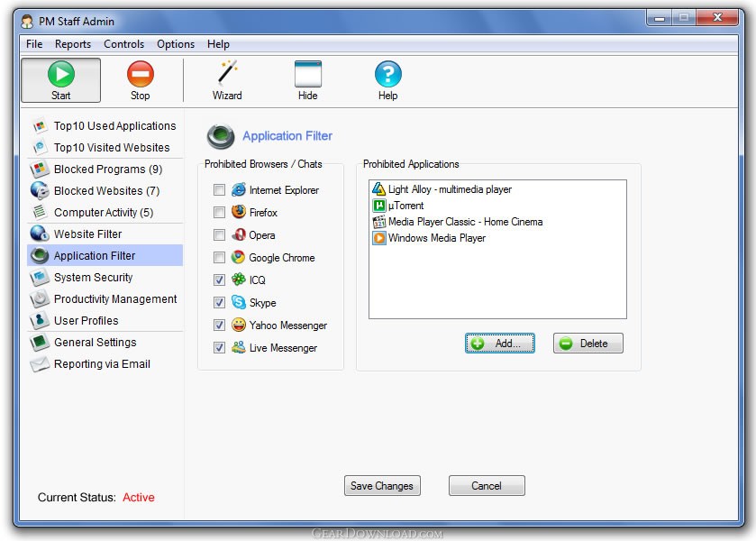756x541 pixels.
Task: Click the Windows Media Player icon
Action: point(379,238)
